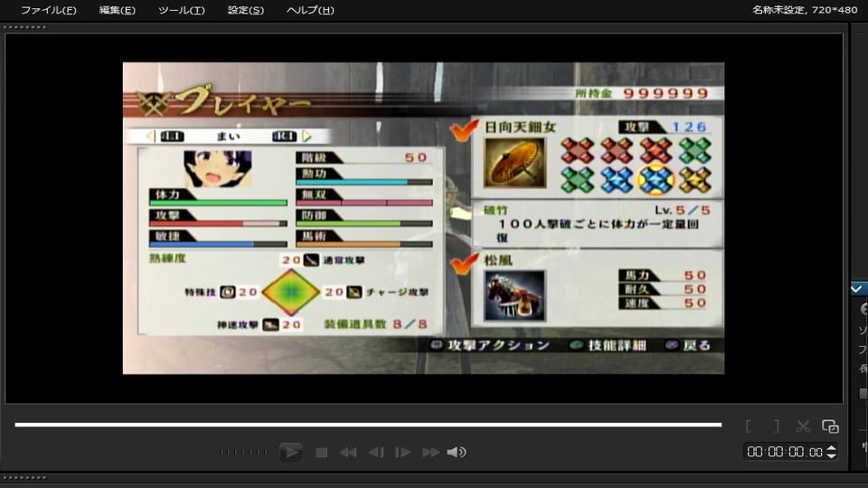This screenshot has height=488, width=868.
Task: Open the 編集(E) menu
Action: pyautogui.click(x=117, y=10)
